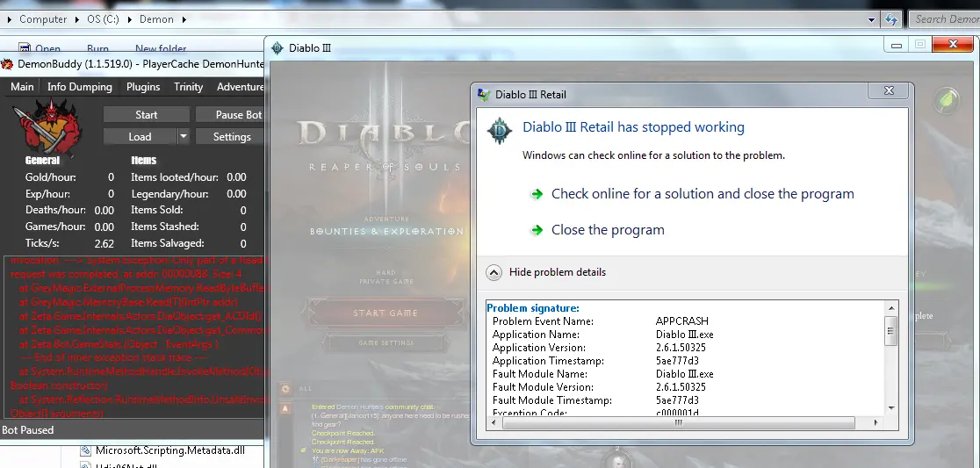Close the Diablo III Retail crash dialog

click(x=888, y=91)
